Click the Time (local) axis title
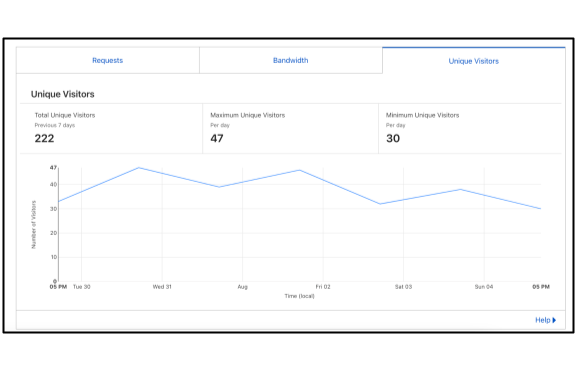576x384 pixels. coord(299,296)
